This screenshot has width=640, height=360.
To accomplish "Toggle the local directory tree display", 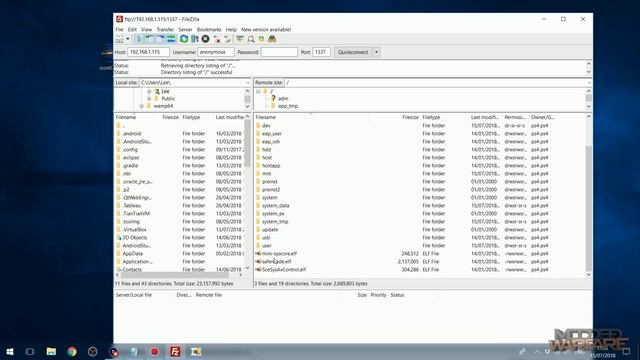I will (x=149, y=39).
